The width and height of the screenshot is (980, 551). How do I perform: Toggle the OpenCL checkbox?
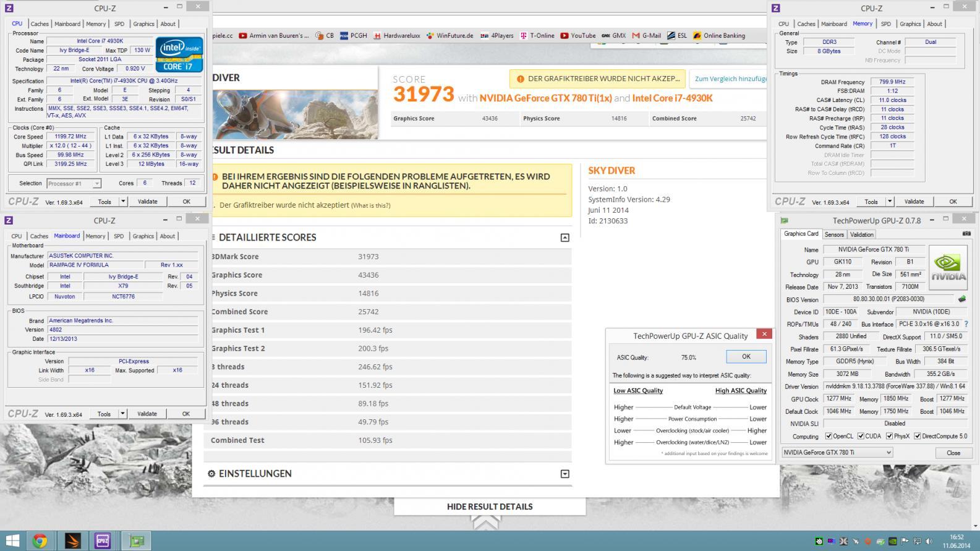click(x=829, y=436)
